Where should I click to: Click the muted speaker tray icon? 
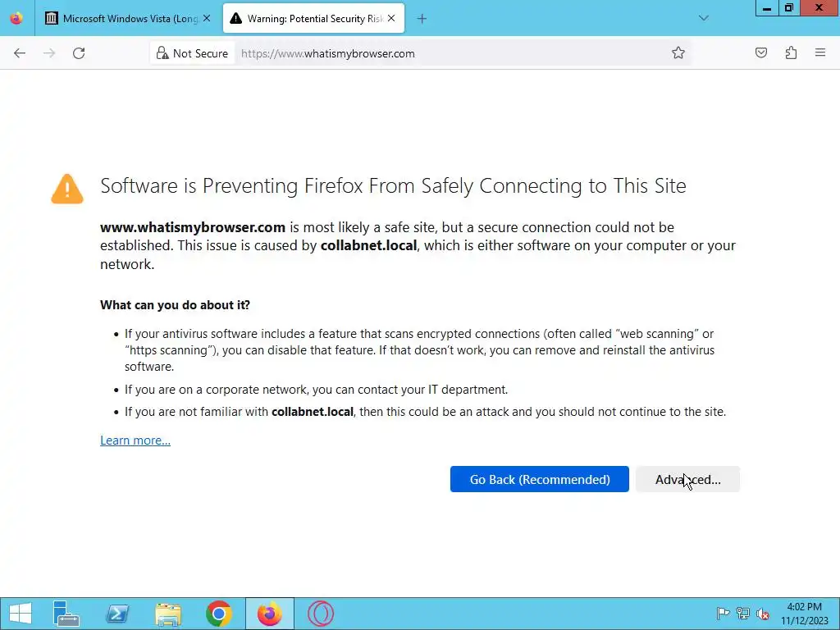pos(762,614)
